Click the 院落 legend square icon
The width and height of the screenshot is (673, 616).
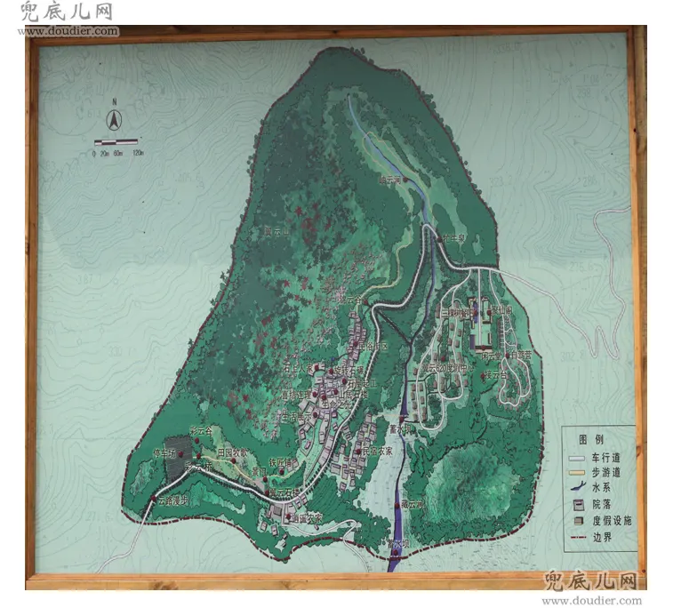click(578, 505)
